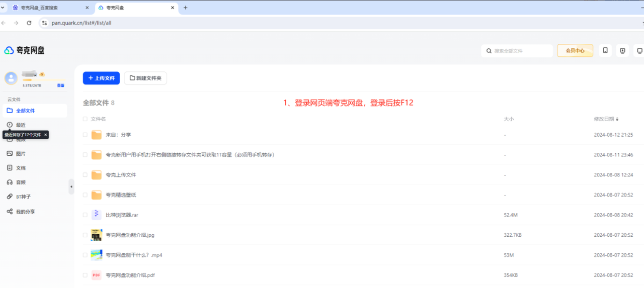Screen dimensions: 644x288
Task: Close the 夸克网盘_百度搜索 browser tab
Action: tap(87, 8)
